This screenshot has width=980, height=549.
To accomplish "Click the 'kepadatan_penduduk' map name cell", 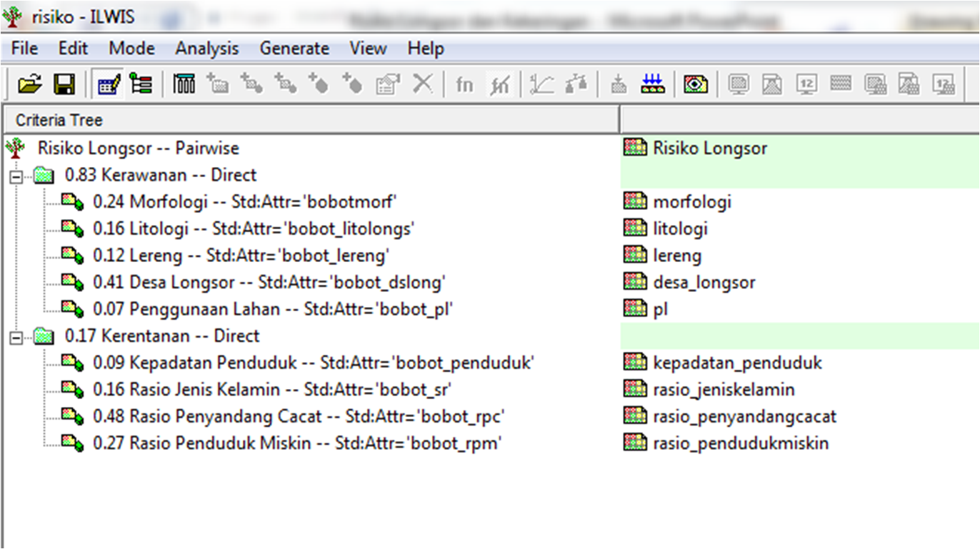I will point(738,363).
